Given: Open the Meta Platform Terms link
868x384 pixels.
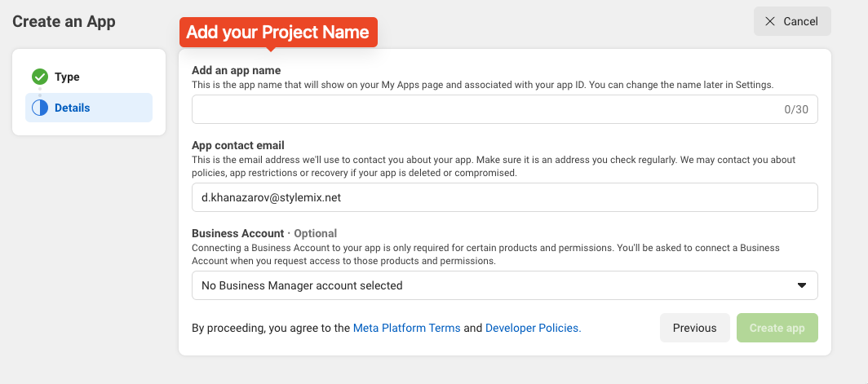Looking at the screenshot, I should pyautogui.click(x=406, y=328).
